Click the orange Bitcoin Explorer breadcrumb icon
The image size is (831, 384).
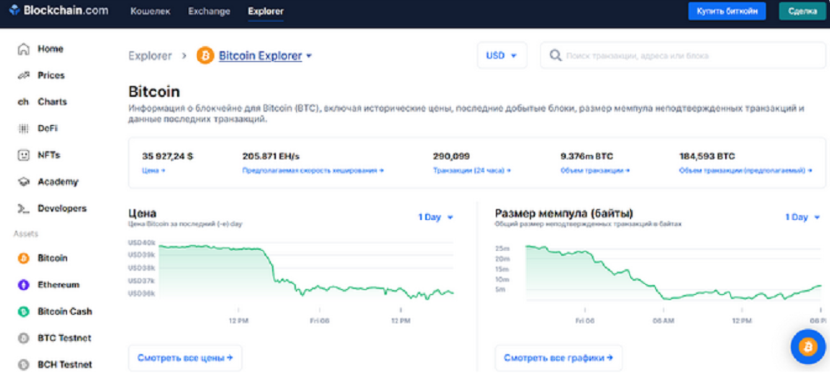[205, 55]
